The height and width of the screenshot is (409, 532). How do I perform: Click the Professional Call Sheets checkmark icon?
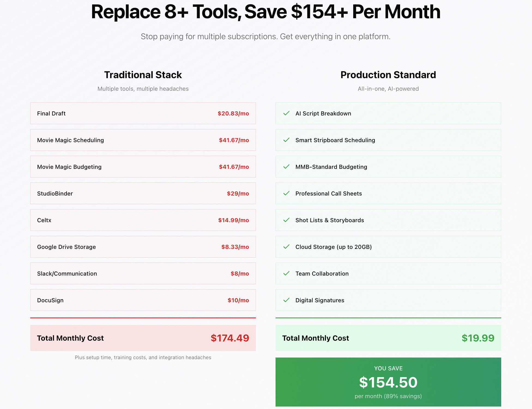pos(286,193)
